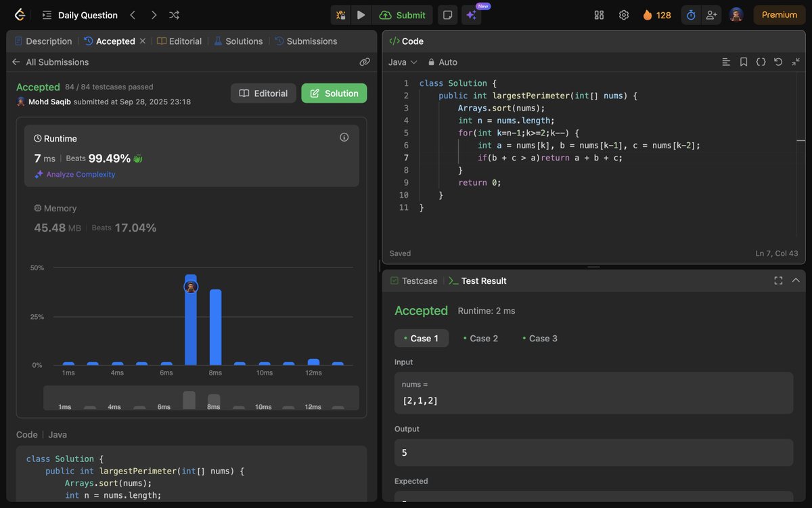Submit the solution

click(403, 15)
